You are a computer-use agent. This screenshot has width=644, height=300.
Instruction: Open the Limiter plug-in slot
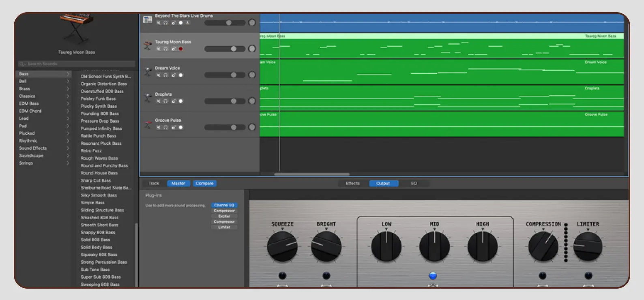pyautogui.click(x=224, y=227)
